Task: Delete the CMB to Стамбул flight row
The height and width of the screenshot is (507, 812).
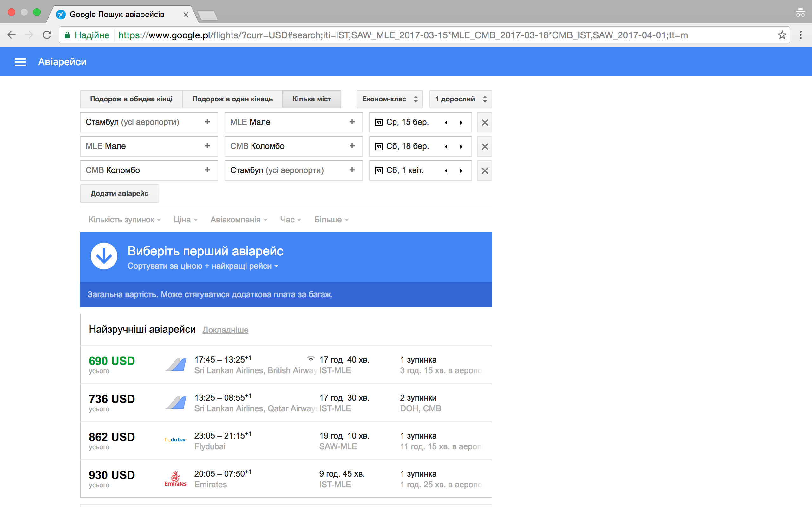Action: [485, 171]
